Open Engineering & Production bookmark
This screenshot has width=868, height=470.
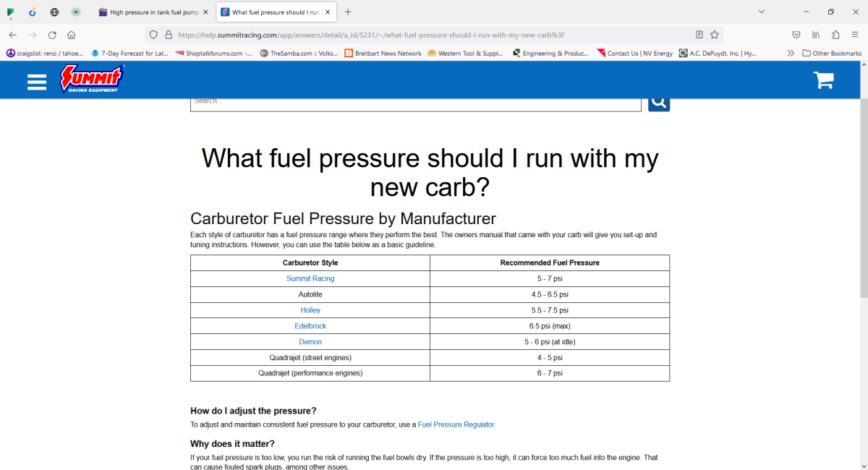(x=551, y=54)
